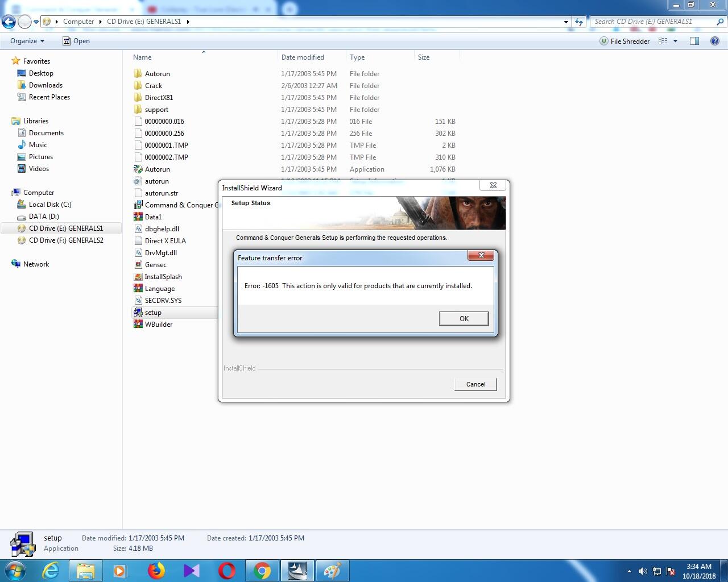Screen dimensions: 728x582
Task: Open Explorer help icon
Action: coord(714,41)
